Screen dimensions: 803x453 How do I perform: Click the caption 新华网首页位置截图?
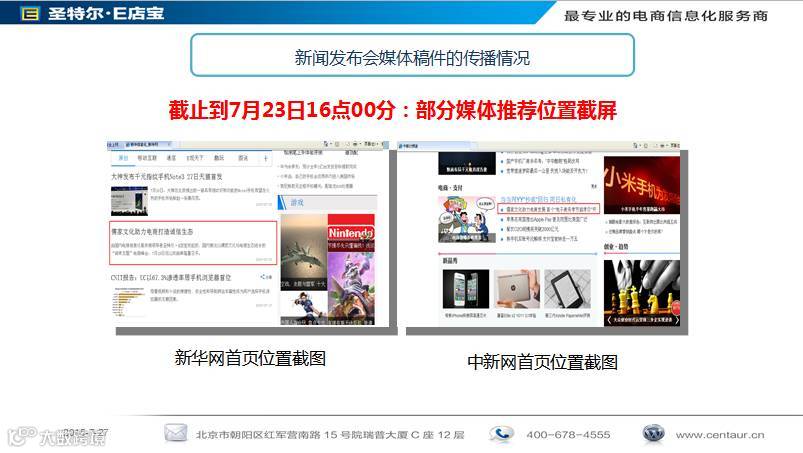pyautogui.click(x=250, y=358)
